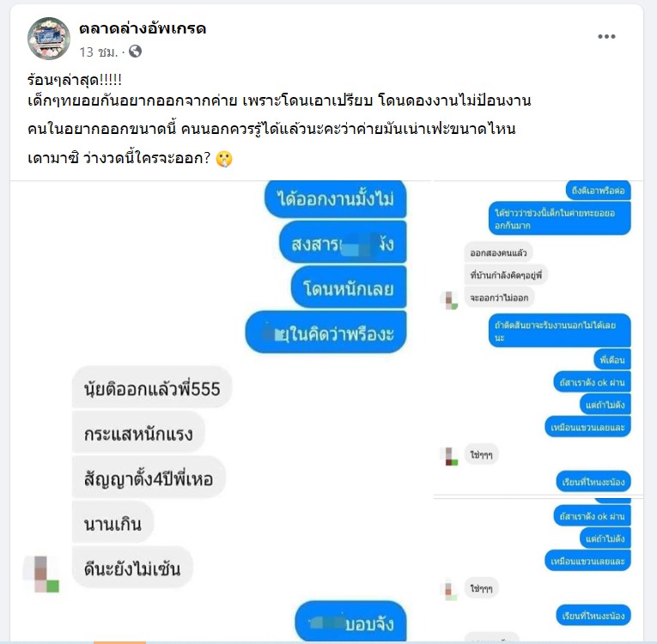The image size is (657, 644).
Task: Open the post options three-dot menu
Action: [606, 36]
